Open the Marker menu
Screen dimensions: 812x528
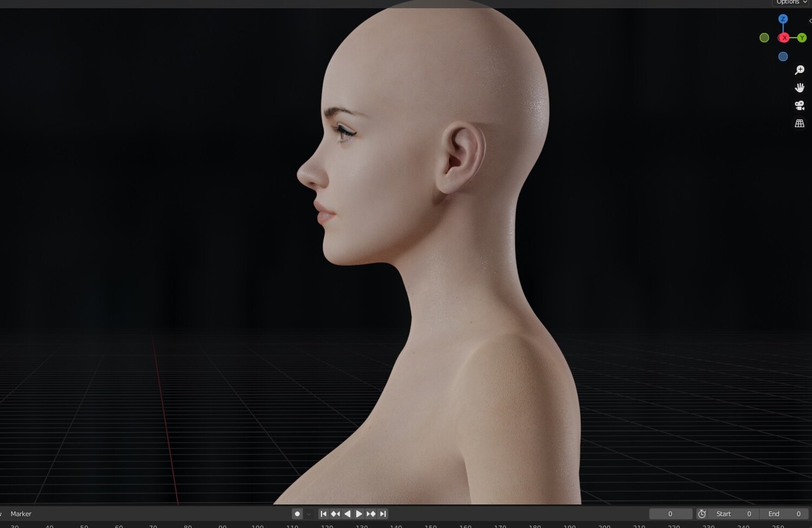[21, 514]
